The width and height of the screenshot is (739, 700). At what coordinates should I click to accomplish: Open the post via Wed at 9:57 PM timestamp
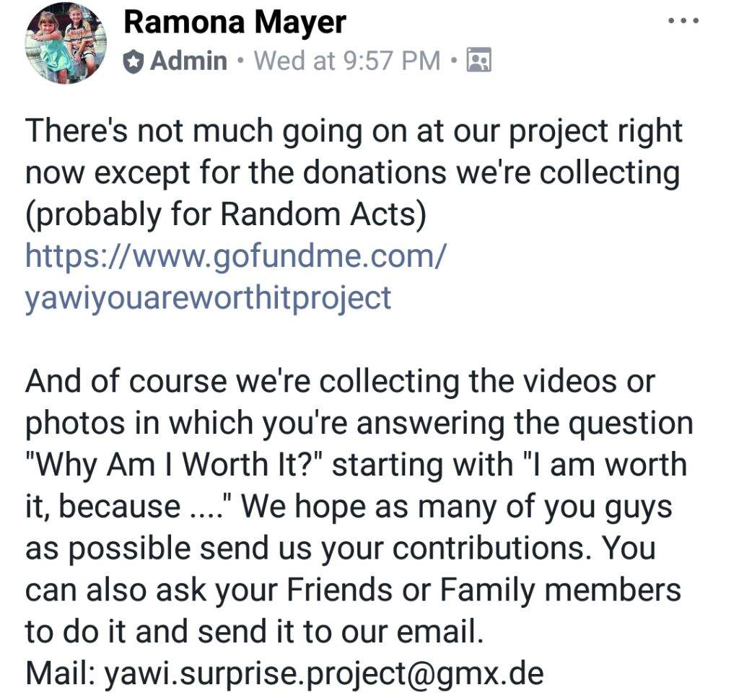[x=347, y=61]
